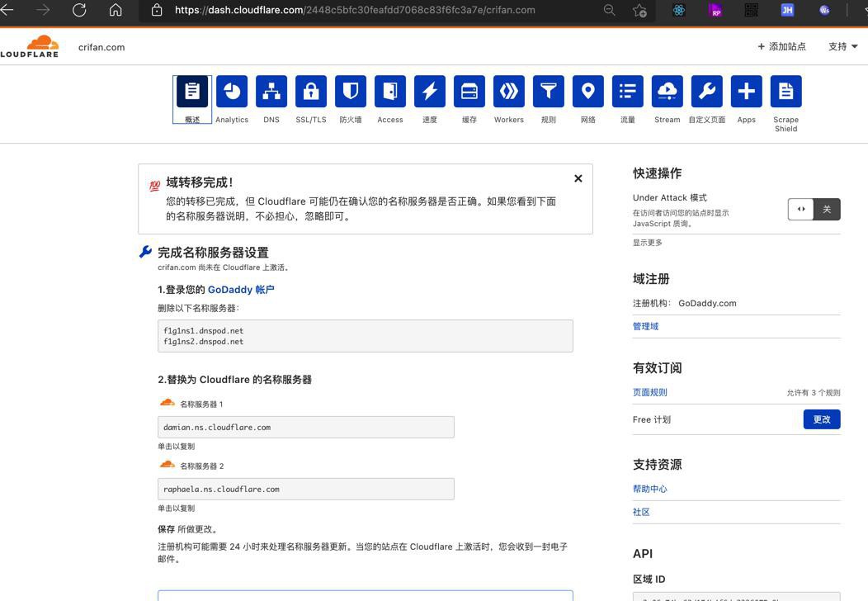Click the 更改 plan button
Screen dimensions: 868x601
tap(822, 419)
